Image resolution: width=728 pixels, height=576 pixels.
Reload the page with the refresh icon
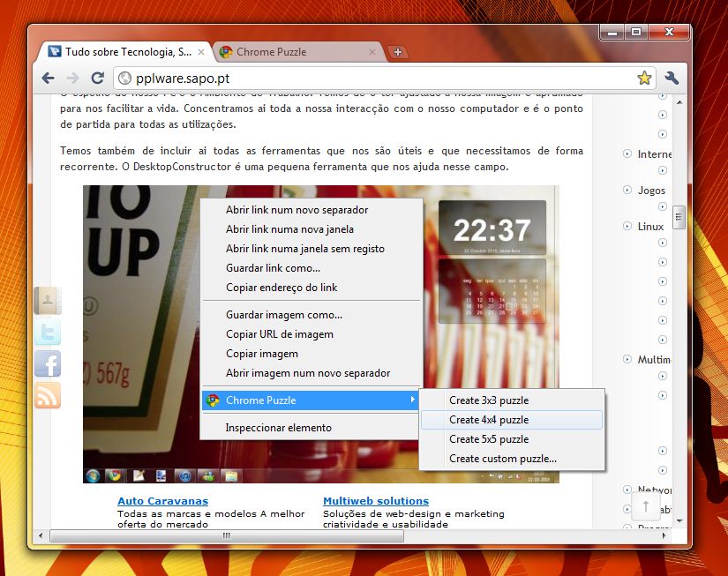tap(97, 78)
